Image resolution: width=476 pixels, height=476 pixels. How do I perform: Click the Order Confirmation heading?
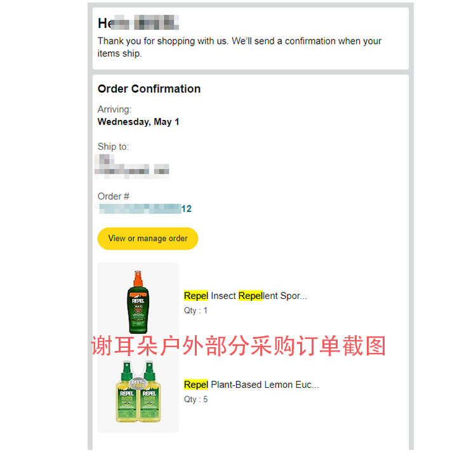point(149,89)
